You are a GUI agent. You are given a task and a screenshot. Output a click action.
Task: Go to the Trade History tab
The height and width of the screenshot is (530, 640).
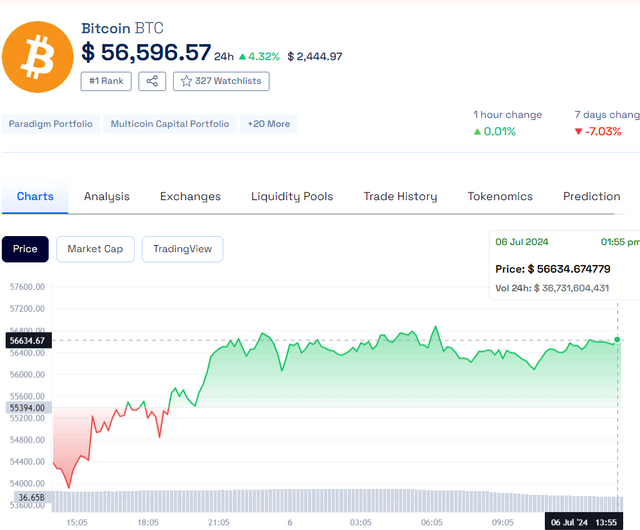[400, 197]
